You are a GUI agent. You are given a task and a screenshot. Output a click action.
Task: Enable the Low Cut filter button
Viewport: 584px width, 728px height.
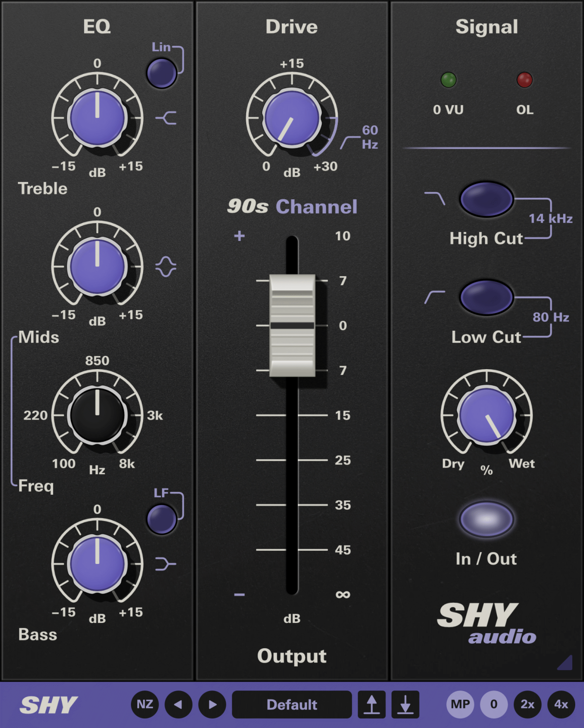point(486,297)
